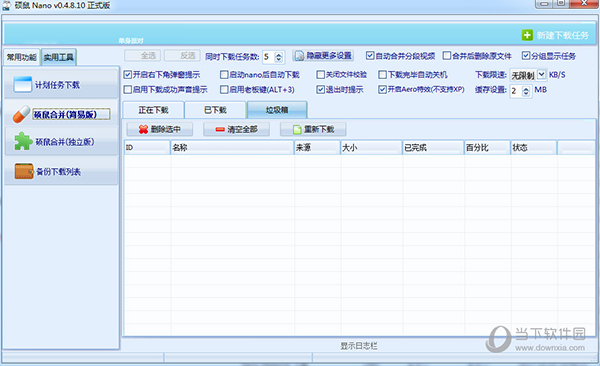Click the simultaneous download tasks stepper arrows
Viewport: 600px width, 366px height.
279,57
